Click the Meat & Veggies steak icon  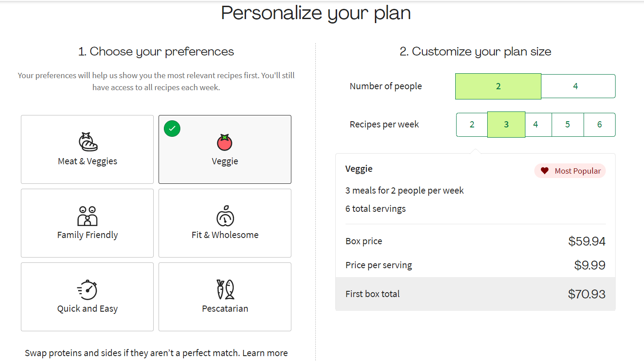tap(87, 142)
